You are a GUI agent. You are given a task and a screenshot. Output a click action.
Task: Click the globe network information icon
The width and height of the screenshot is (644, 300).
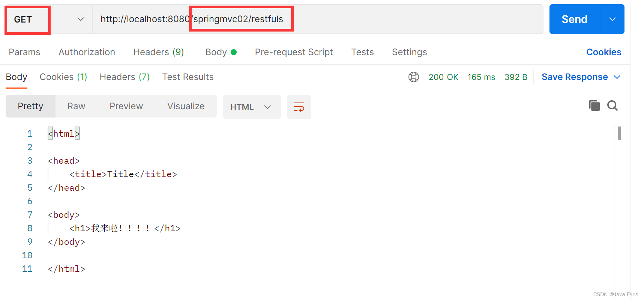[414, 77]
